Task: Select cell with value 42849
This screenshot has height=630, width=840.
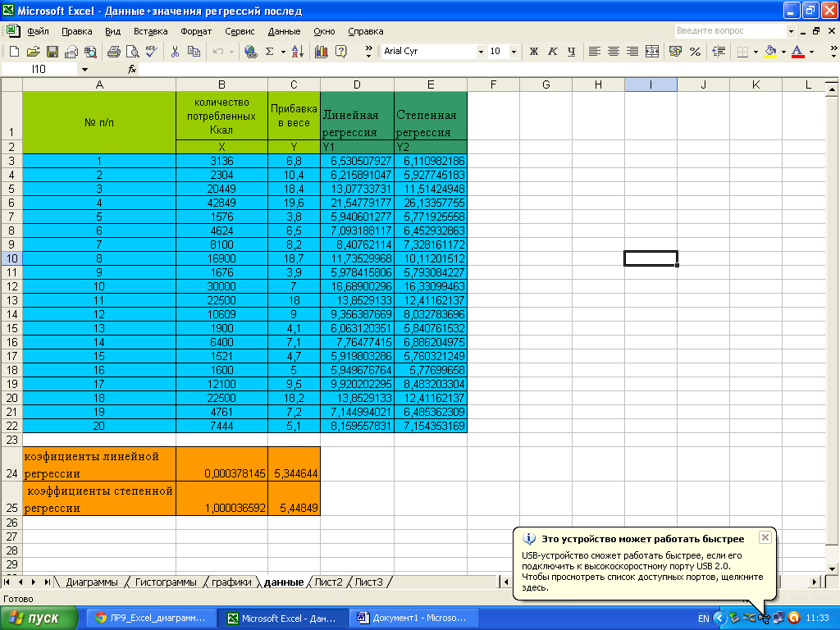Action: pos(221,203)
